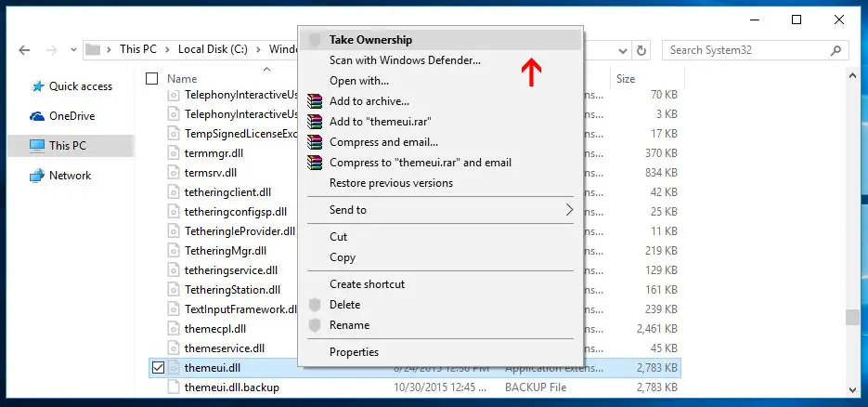The width and height of the screenshot is (868, 407).
Task: Choose Add to archive... entry
Action: tap(441, 101)
